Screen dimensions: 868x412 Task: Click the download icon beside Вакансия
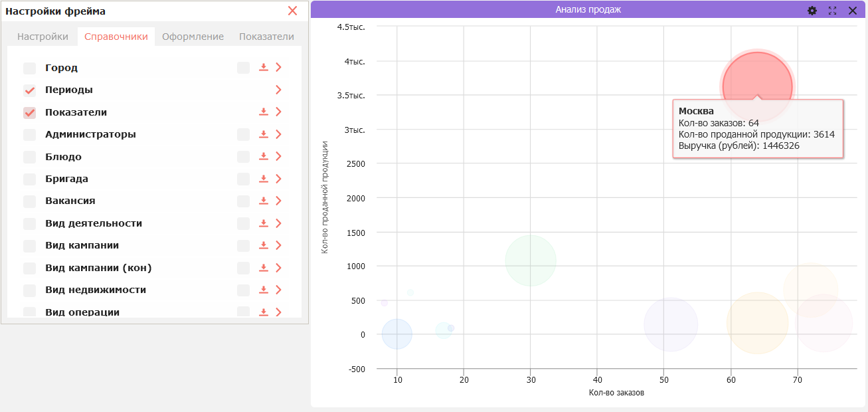tap(264, 201)
